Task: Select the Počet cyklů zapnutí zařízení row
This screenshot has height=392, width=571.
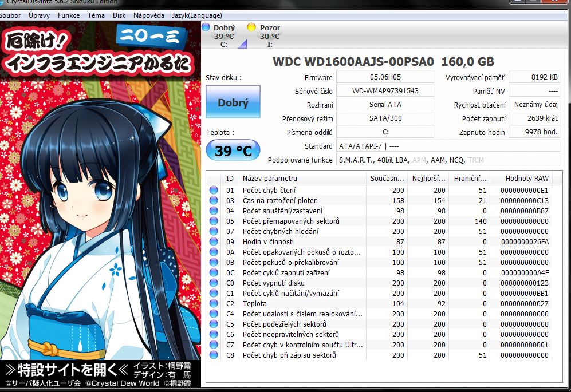Action: [x=379, y=272]
